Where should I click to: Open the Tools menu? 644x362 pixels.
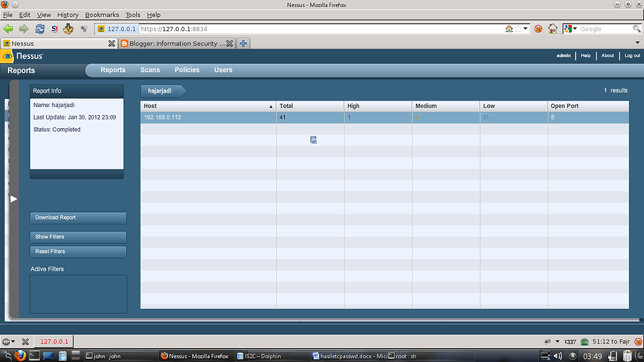click(x=133, y=14)
